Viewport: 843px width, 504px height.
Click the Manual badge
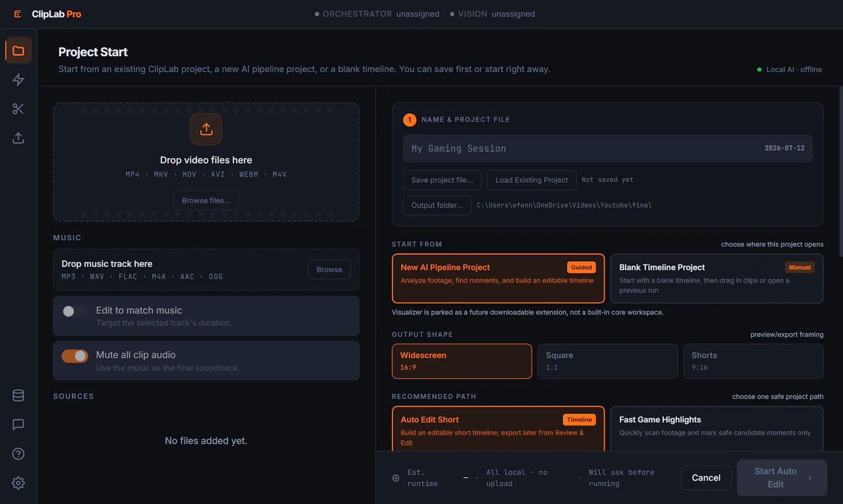(800, 268)
